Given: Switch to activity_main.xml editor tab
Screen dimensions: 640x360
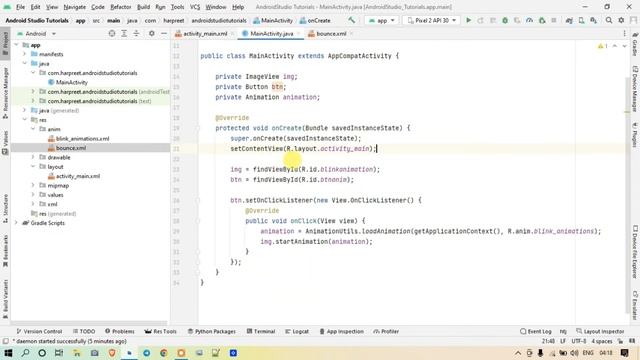Looking at the screenshot, I should (x=205, y=33).
